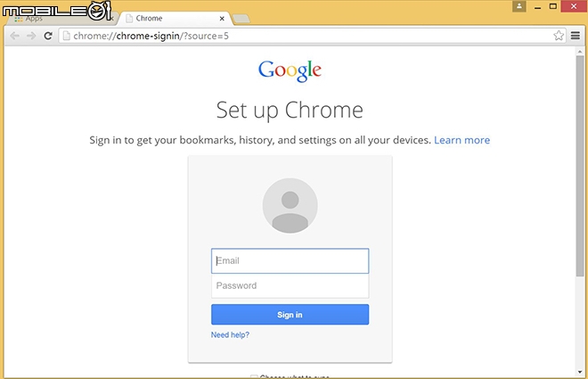The width and height of the screenshot is (588, 379).
Task: Open the Chrome hamburger menu
Action: 576,36
